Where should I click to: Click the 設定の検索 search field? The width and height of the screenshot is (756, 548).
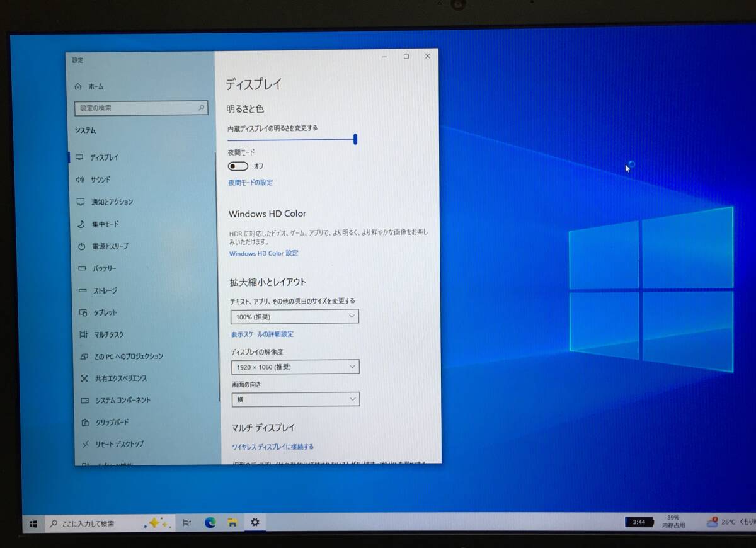click(x=141, y=108)
